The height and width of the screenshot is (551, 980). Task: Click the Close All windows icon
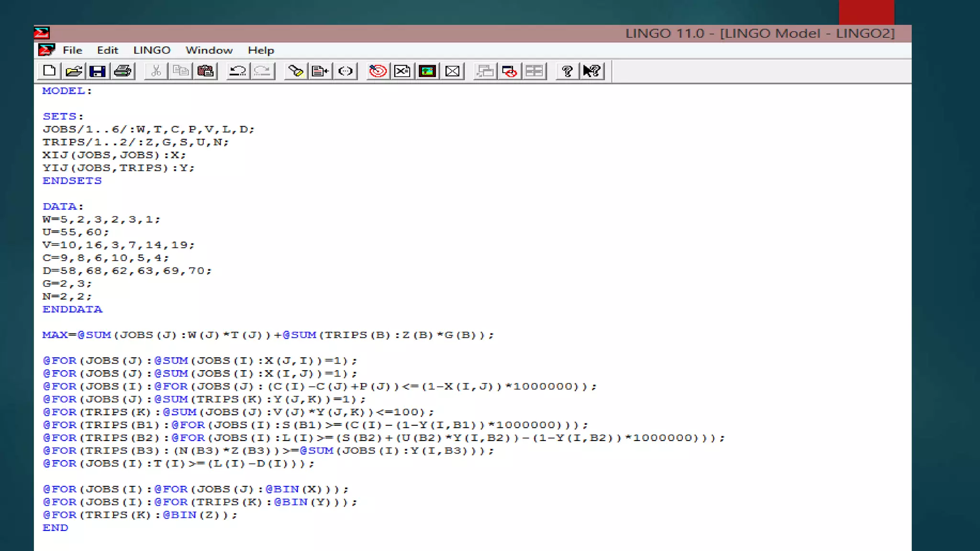pos(510,71)
